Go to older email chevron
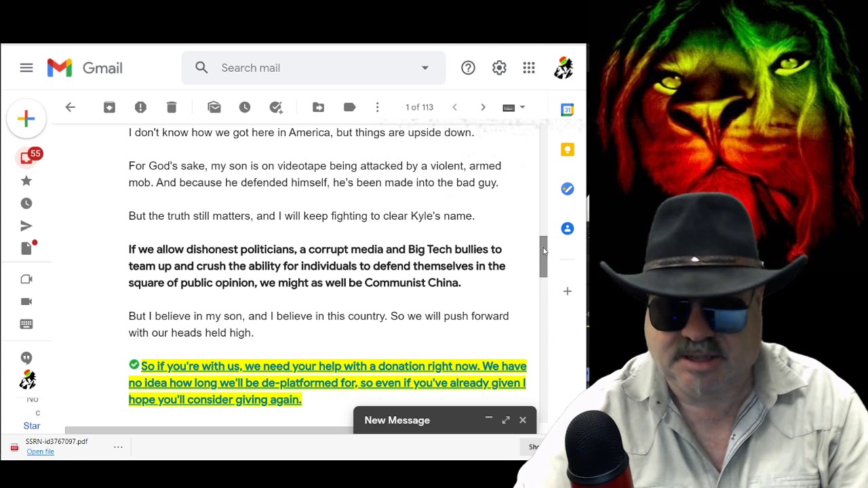Image resolution: width=868 pixels, height=488 pixels. tap(483, 107)
